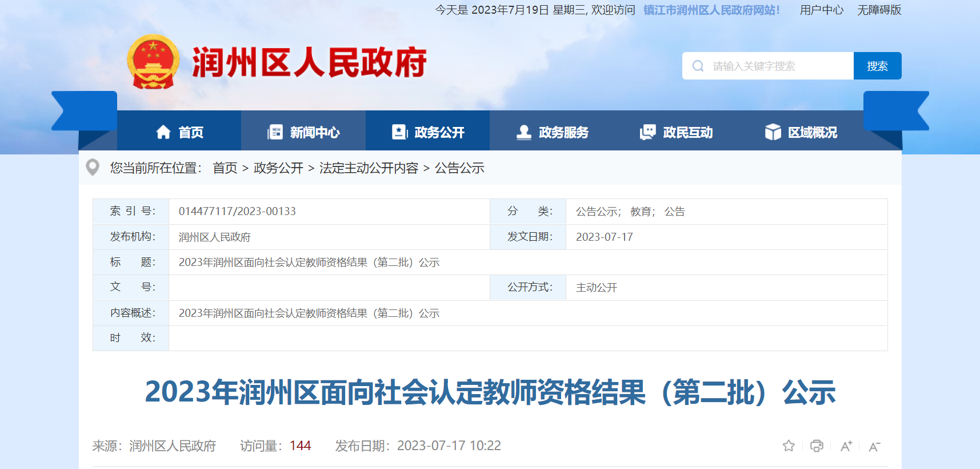Click the 分类 value 公告公示; 教育; 公告
This screenshot has width=980, height=469.
point(630,212)
